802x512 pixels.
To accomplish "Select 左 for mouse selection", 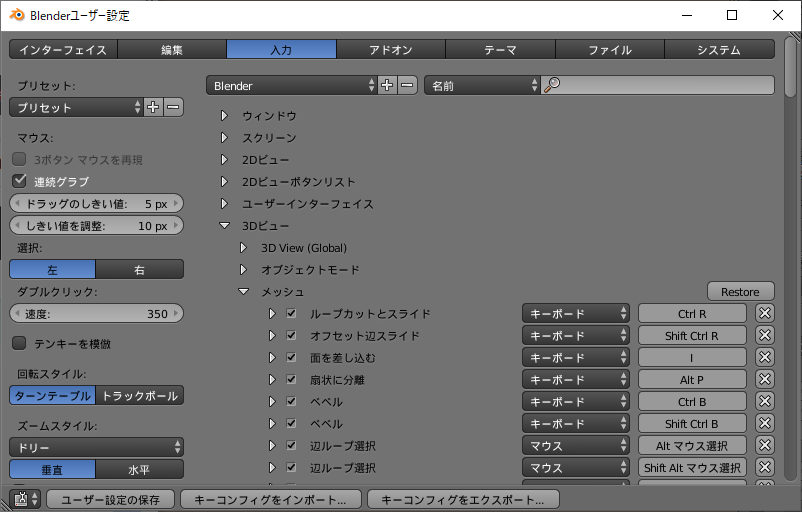I will [53, 270].
